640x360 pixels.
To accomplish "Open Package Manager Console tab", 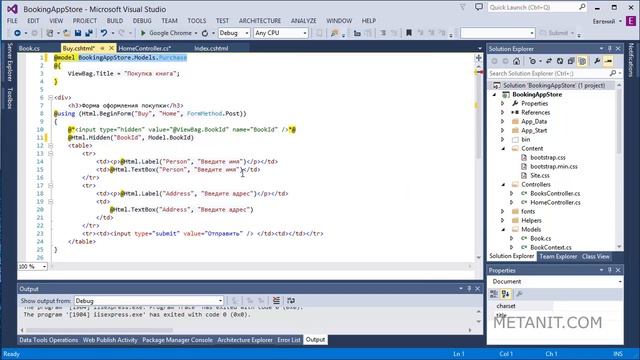I will click(177, 340).
